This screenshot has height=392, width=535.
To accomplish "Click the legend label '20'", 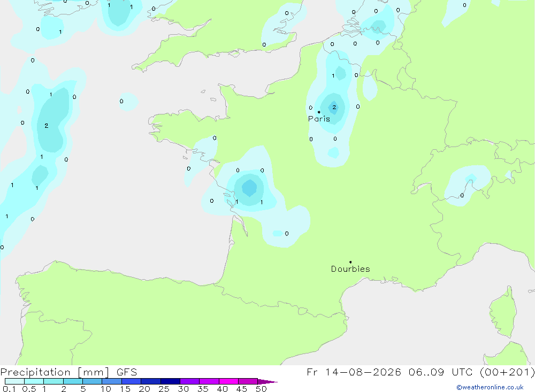I will coord(144,389).
